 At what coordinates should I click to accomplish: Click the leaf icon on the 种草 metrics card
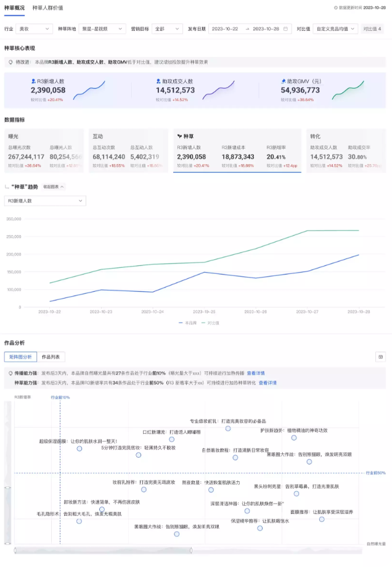179,136
